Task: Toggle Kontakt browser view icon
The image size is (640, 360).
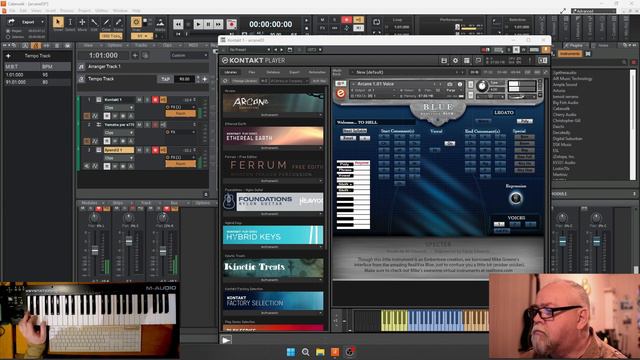Action: pyautogui.click(x=467, y=60)
